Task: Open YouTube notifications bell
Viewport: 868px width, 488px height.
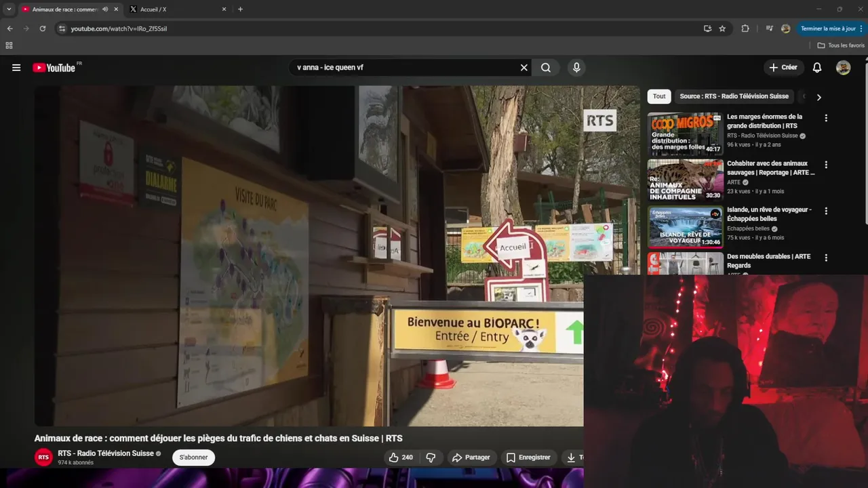Action: (x=817, y=68)
